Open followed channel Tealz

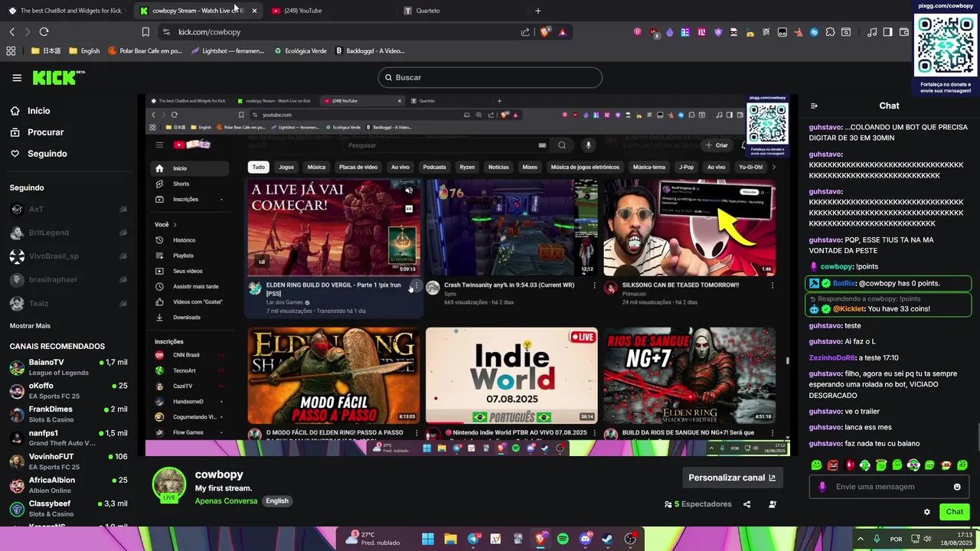[67, 303]
